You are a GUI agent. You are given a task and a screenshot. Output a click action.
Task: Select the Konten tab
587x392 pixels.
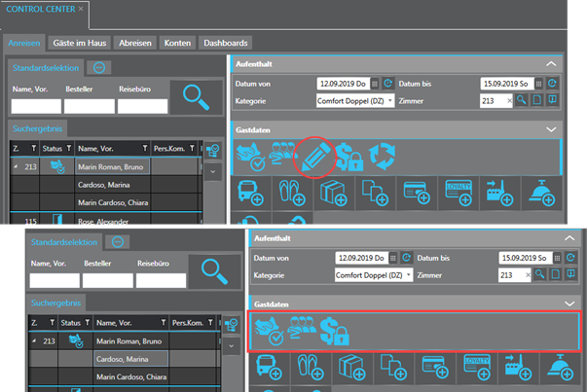[176, 43]
